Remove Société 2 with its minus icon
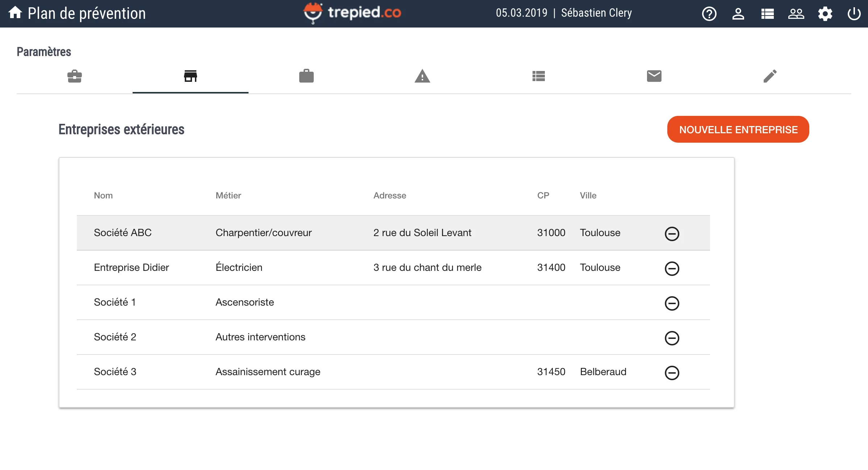 672,338
